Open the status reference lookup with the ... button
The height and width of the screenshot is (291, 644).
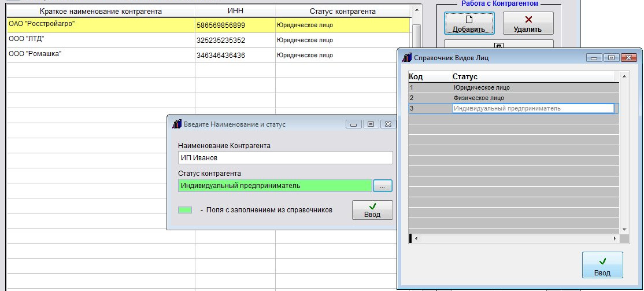[382, 186]
